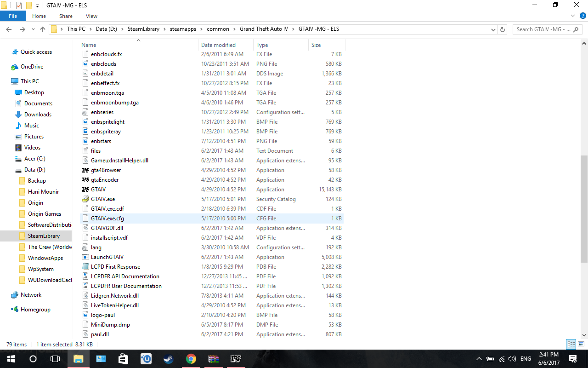Open the Start menu

tap(11, 359)
